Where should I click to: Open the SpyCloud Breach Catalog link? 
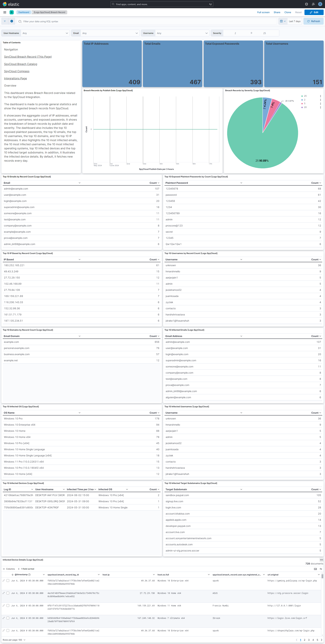(x=21, y=64)
